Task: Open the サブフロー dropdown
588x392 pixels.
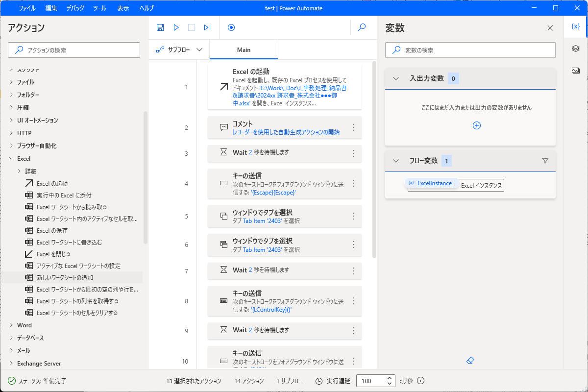Action: (x=179, y=49)
